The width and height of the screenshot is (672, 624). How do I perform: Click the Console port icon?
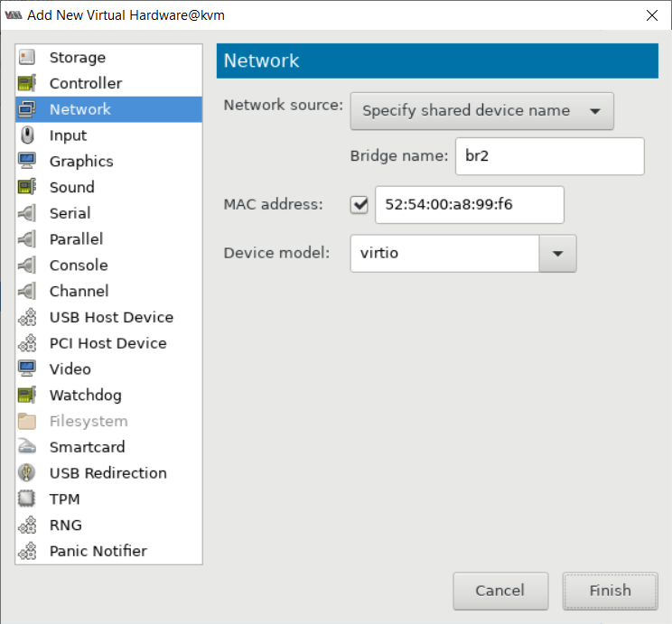pos(27,265)
